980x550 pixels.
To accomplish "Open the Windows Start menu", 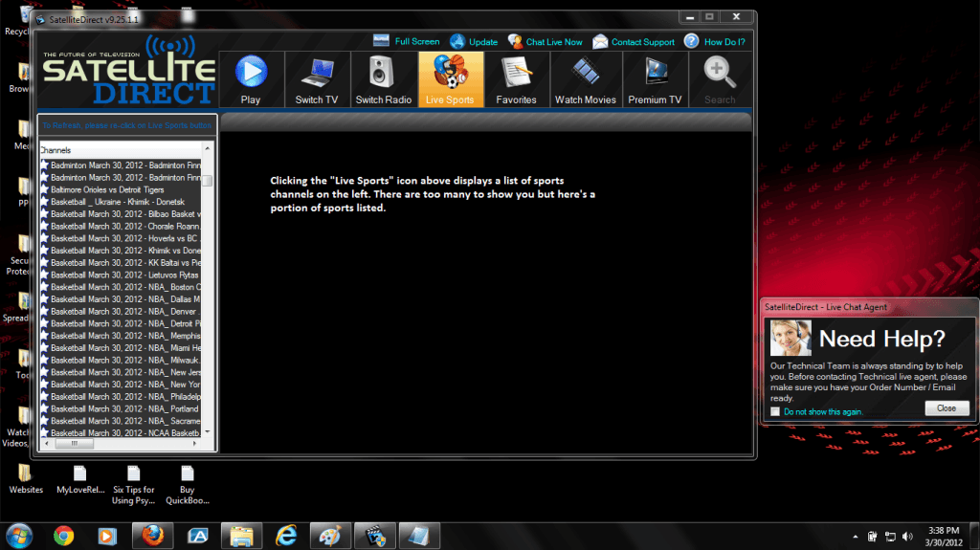I will pos(19,537).
